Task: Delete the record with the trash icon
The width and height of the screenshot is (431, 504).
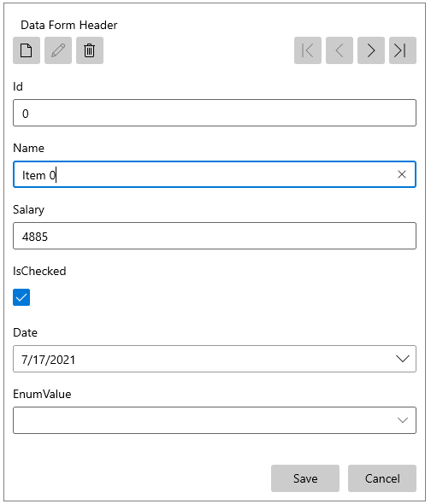Action: [x=90, y=50]
